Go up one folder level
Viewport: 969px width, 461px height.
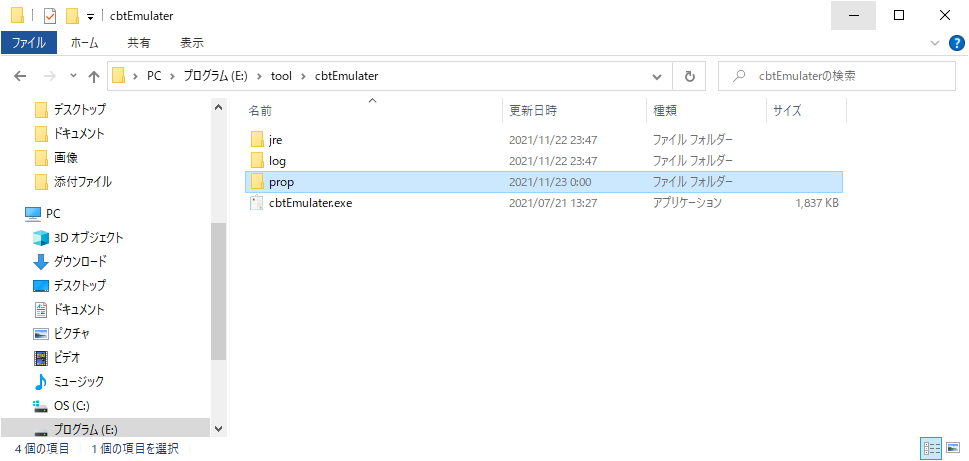(x=94, y=76)
